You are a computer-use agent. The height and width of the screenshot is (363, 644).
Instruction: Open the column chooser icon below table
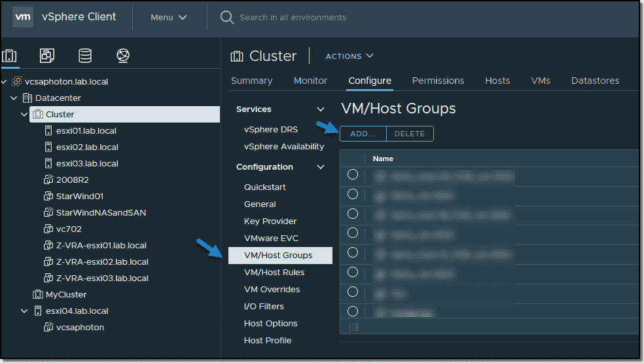pyautogui.click(x=353, y=327)
